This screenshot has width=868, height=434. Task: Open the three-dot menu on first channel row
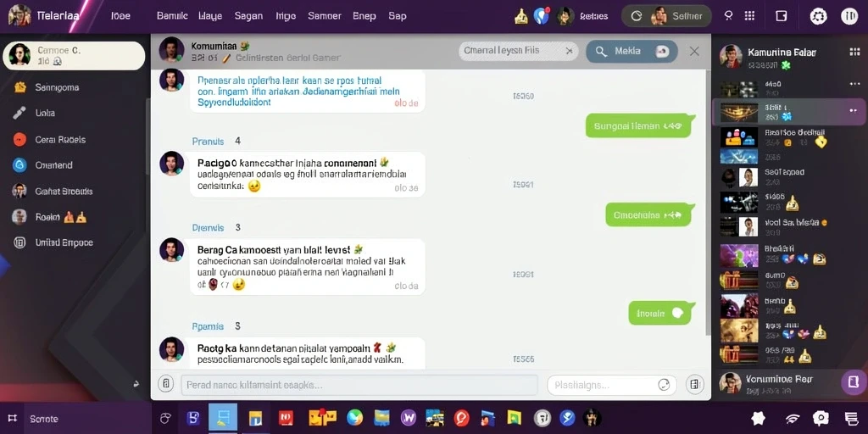855,84
